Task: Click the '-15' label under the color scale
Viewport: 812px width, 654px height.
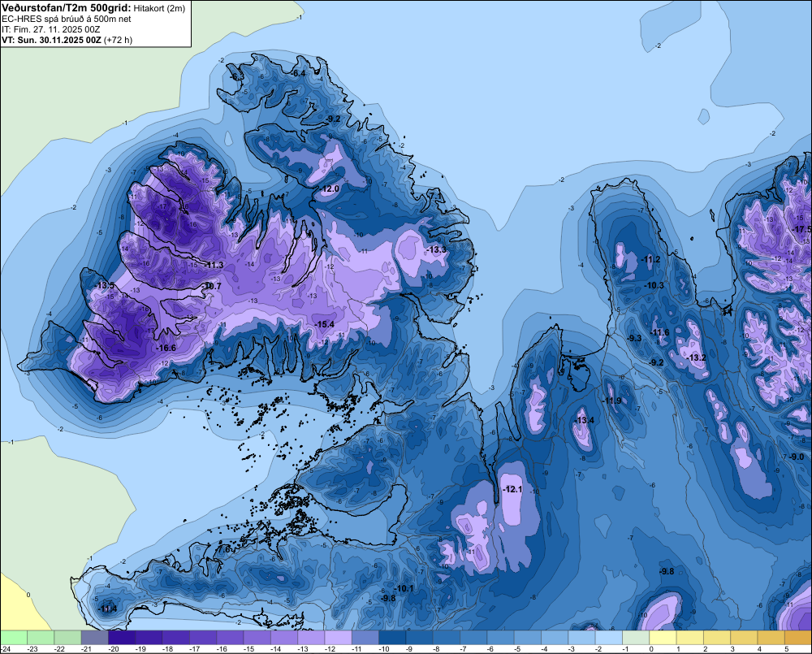Action: coord(248,649)
